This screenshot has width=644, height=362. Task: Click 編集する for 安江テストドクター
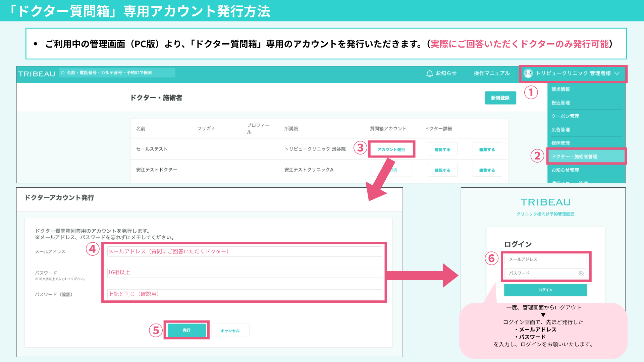(487, 170)
